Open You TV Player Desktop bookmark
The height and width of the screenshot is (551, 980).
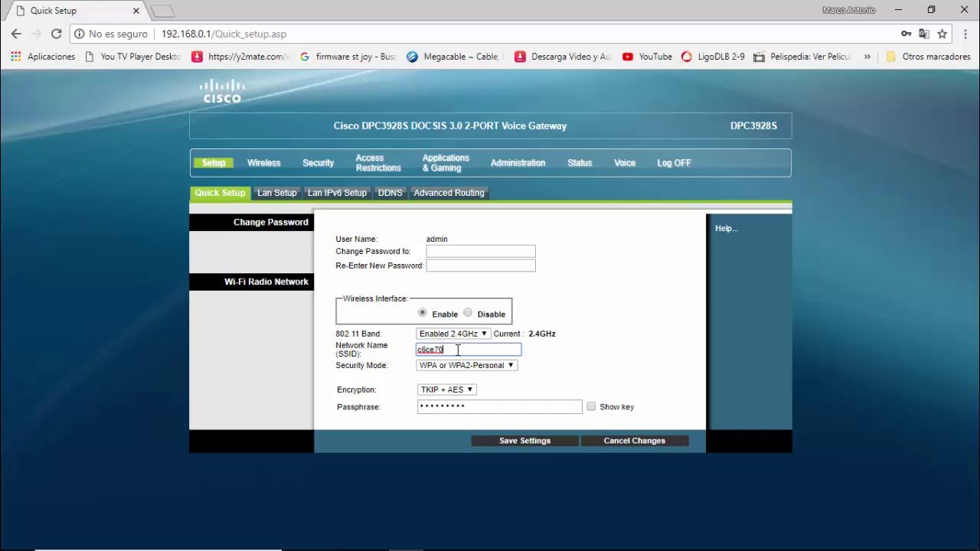coord(132,57)
